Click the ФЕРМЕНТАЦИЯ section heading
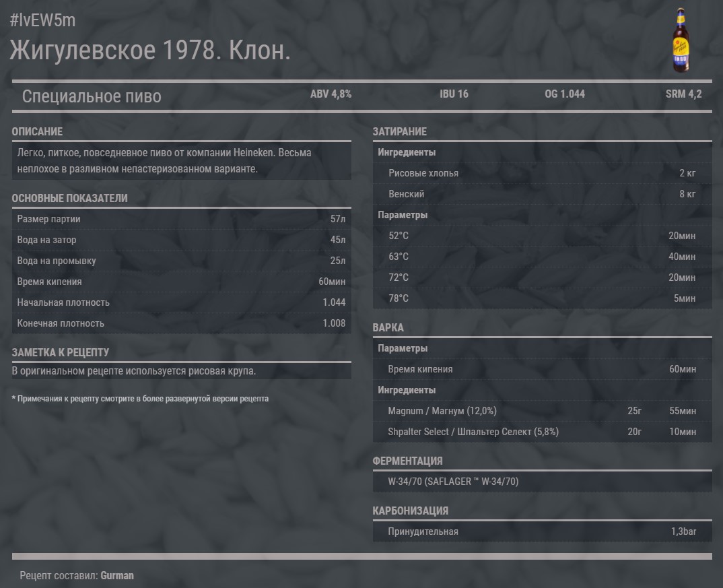Image resolution: width=723 pixels, height=588 pixels. pyautogui.click(x=407, y=461)
